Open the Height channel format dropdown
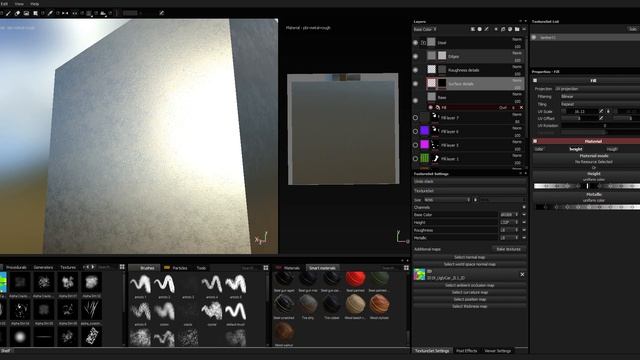640x360 pixels. tap(509, 222)
